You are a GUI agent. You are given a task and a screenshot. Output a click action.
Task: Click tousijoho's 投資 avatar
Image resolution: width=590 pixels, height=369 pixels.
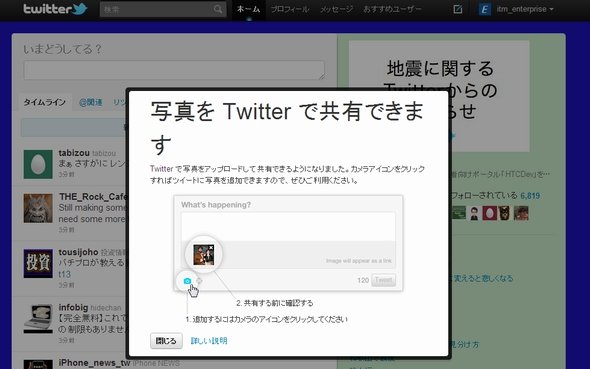click(38, 263)
